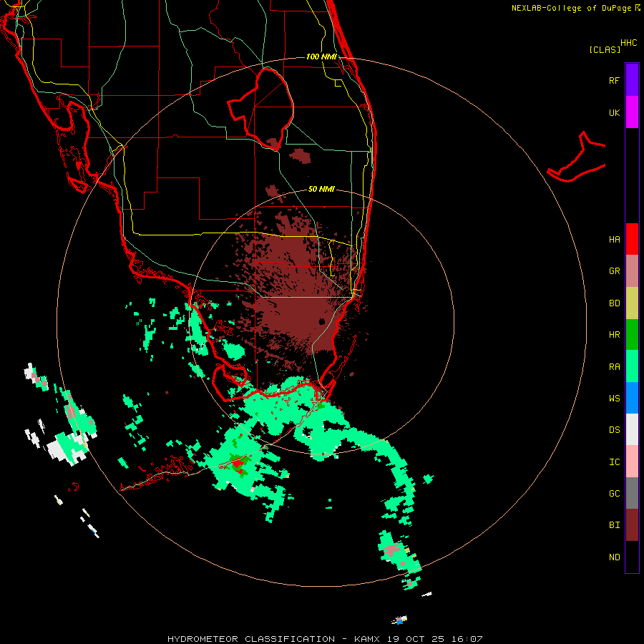Click the HHC product code label
Screen dimensions: 644x644
[629, 43]
